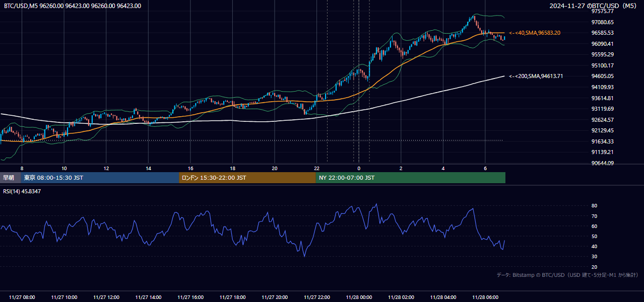The height and width of the screenshot is (302, 644).
Task: Click the 11/28 00:00 date label
Action: (359, 297)
